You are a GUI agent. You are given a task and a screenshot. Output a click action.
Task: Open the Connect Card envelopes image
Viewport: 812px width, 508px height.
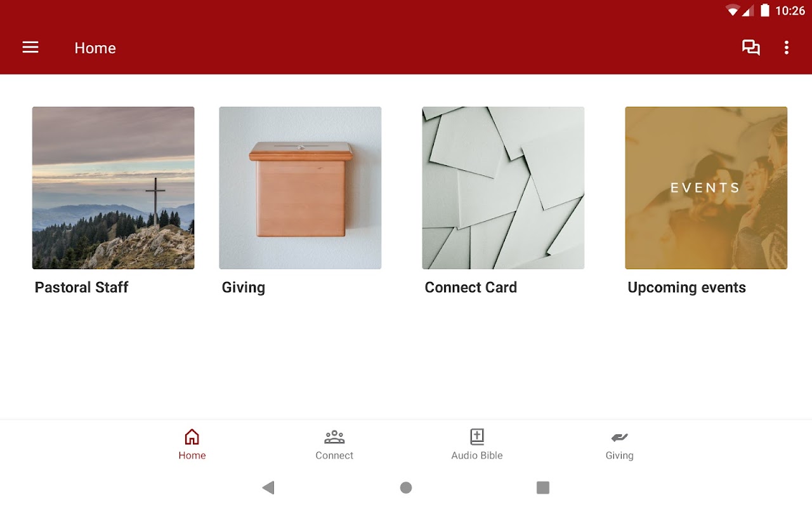click(x=503, y=188)
